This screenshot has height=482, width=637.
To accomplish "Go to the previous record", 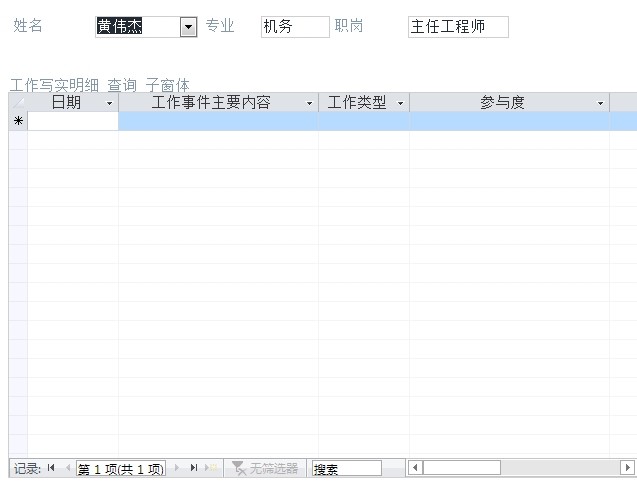I will pyautogui.click(x=67, y=468).
